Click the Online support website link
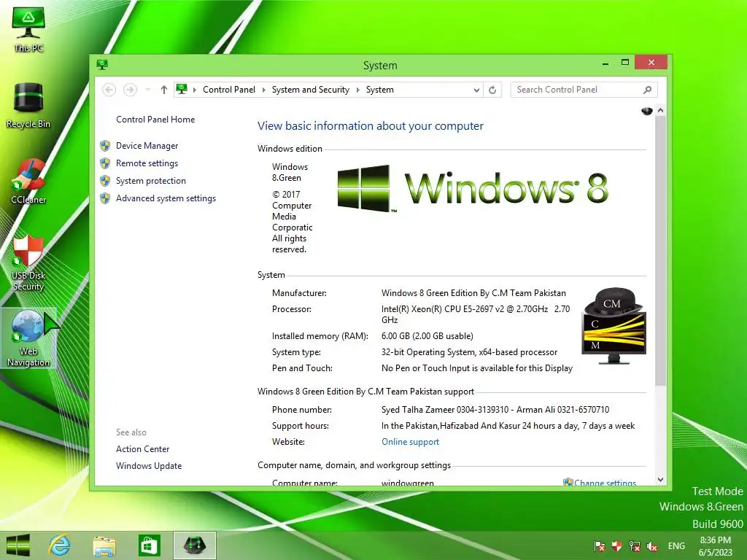Image resolution: width=747 pixels, height=560 pixels. [410, 442]
